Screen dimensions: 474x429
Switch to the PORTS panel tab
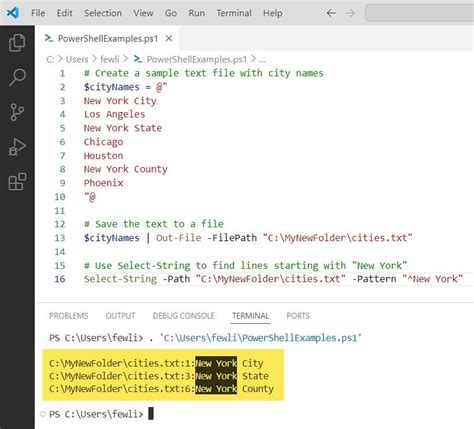pos(298,316)
